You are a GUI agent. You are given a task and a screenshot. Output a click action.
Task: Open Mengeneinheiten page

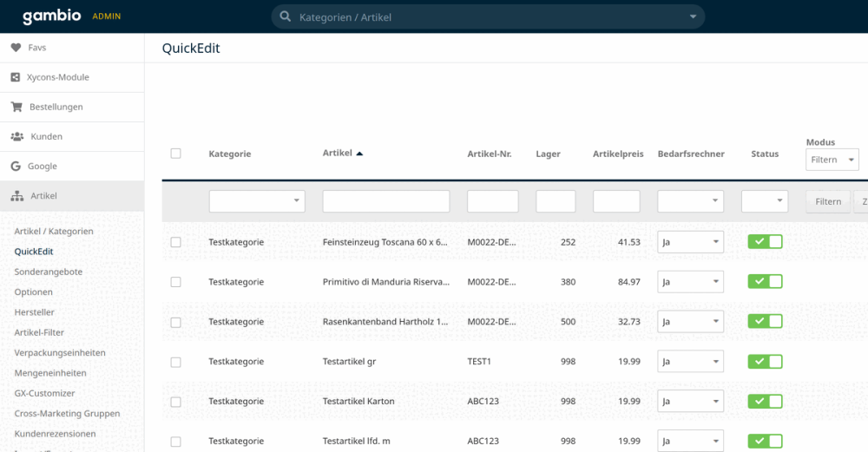(x=50, y=373)
